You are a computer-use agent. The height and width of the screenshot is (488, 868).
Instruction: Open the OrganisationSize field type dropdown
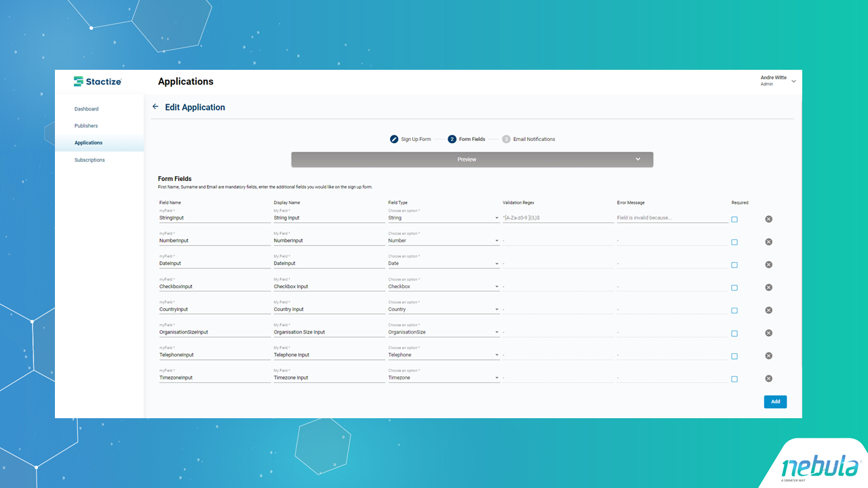click(444, 332)
